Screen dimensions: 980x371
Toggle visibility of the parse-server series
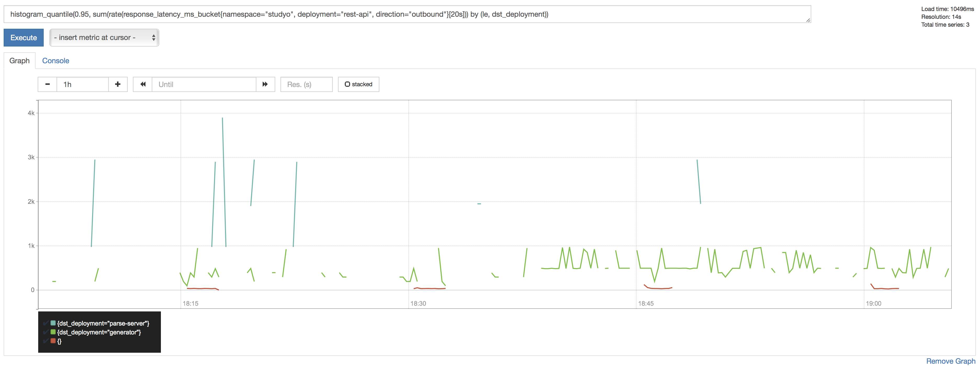(46, 323)
